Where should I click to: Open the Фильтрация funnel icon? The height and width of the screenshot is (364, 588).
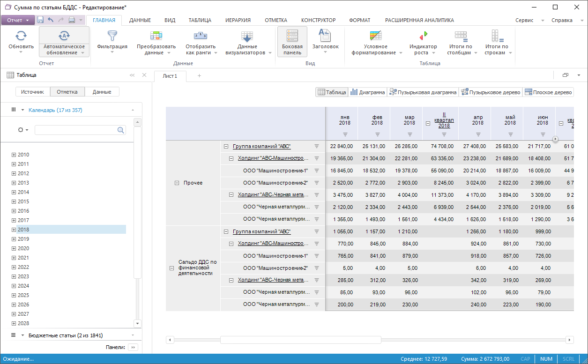[112, 36]
